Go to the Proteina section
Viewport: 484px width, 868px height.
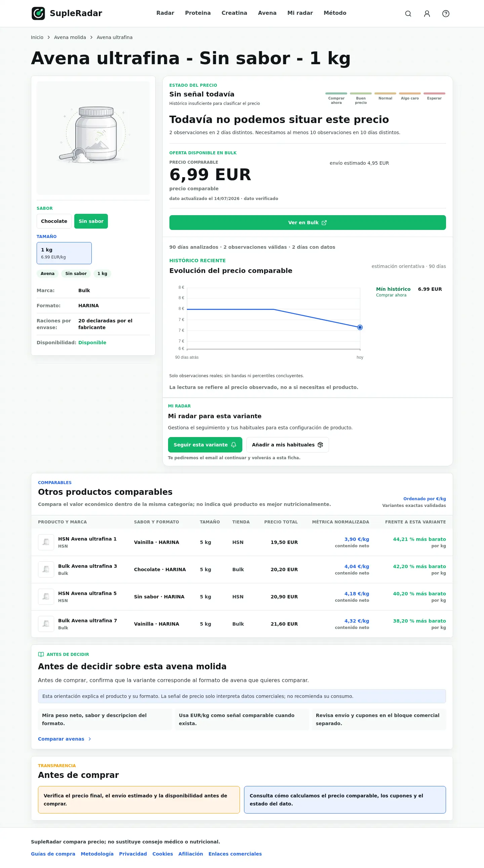[x=198, y=13]
